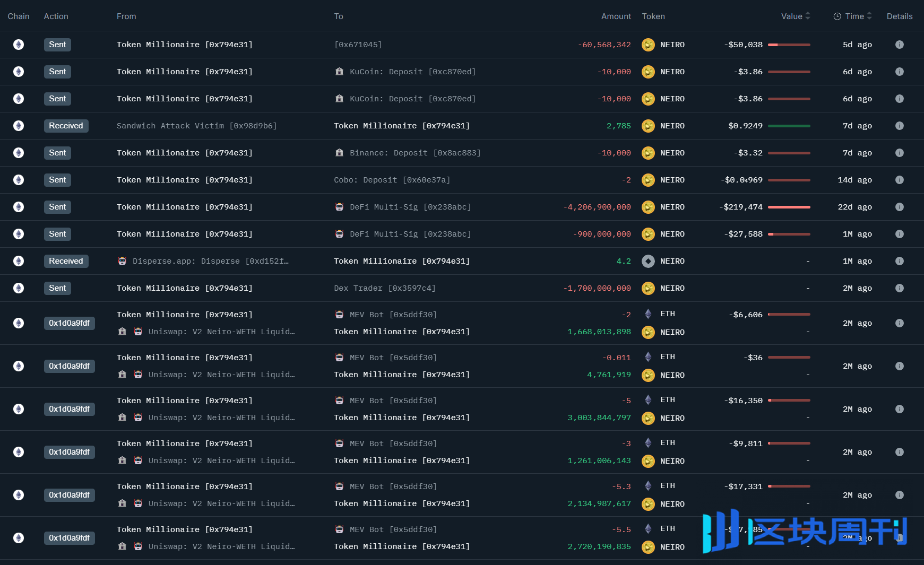Open details info icon for the 2,785 NEIRO row
Screen dimensions: 924x565
pos(899,126)
